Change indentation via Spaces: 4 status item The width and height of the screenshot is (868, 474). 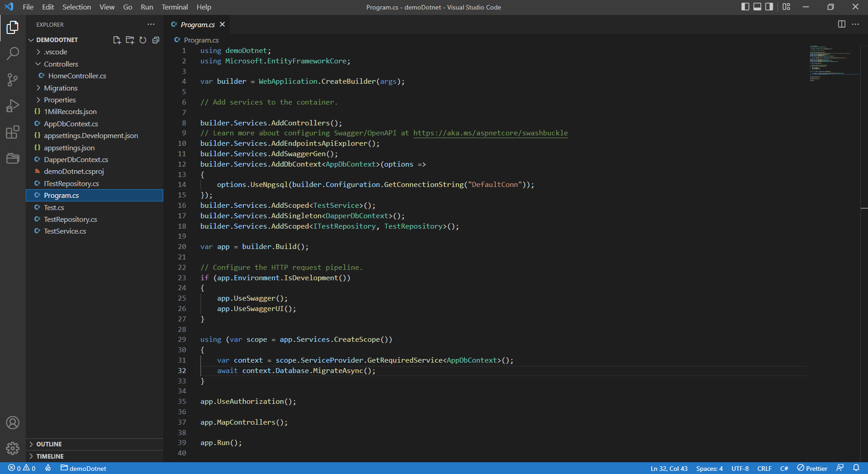pyautogui.click(x=709, y=468)
